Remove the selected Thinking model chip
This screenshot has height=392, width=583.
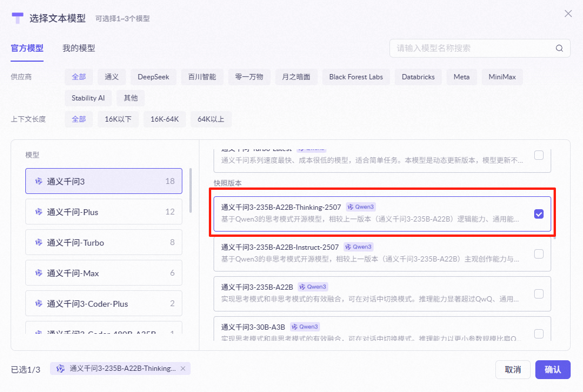pos(183,368)
